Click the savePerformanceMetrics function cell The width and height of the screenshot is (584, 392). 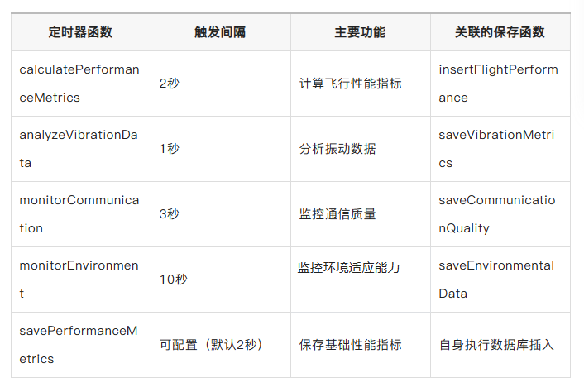(x=79, y=345)
